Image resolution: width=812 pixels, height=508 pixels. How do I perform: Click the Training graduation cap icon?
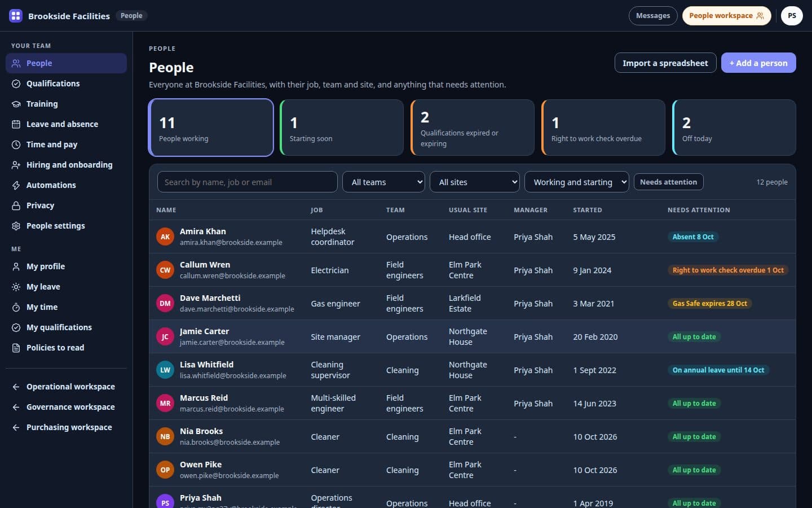click(16, 104)
